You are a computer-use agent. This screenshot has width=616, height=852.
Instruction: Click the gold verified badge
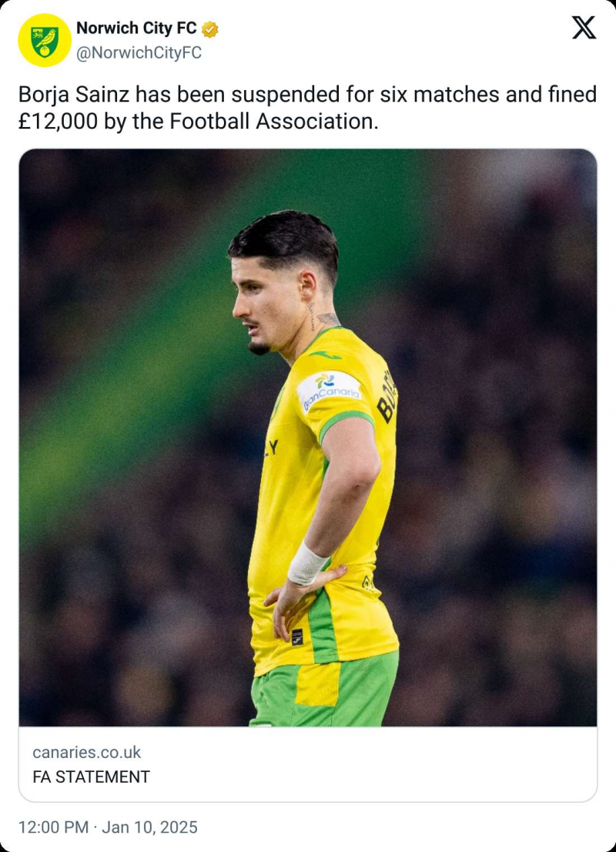click(x=210, y=29)
